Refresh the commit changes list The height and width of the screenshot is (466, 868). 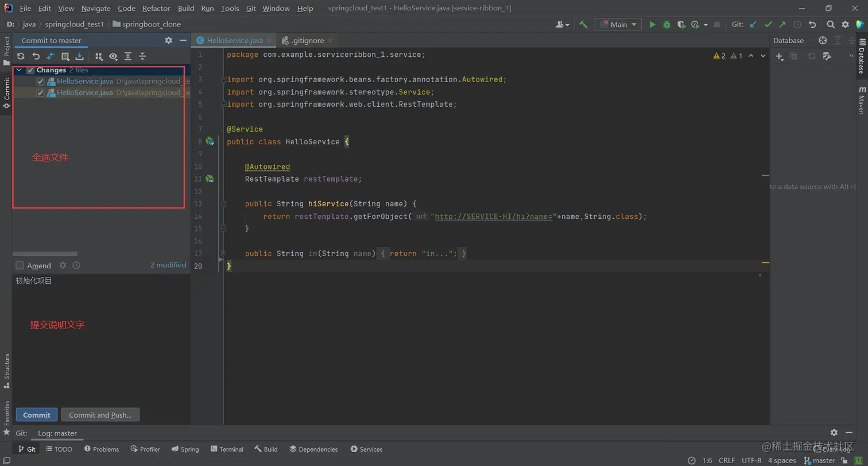[x=21, y=56]
